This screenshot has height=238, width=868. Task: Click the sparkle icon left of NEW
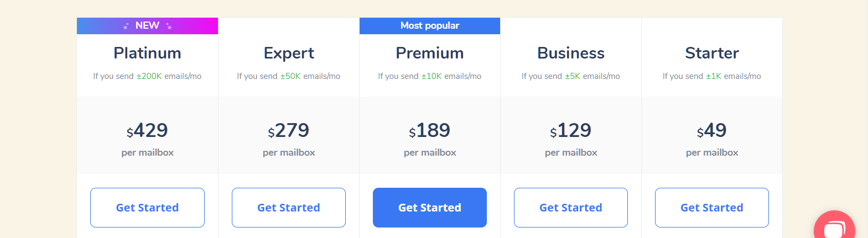(x=126, y=26)
